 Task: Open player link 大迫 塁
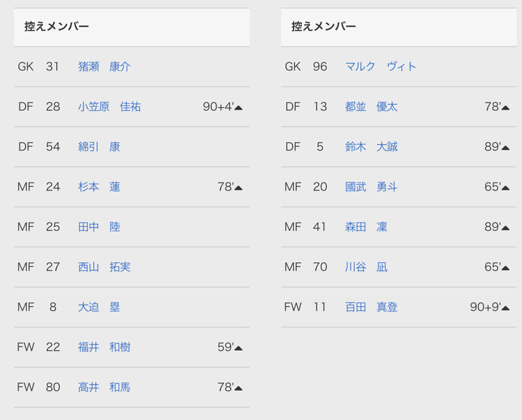click(x=99, y=307)
